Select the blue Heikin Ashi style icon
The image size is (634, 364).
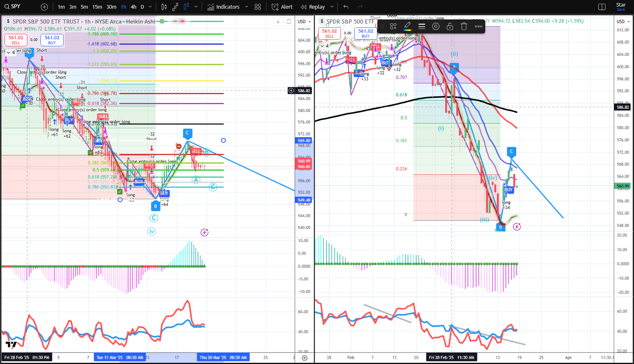click(x=186, y=7)
